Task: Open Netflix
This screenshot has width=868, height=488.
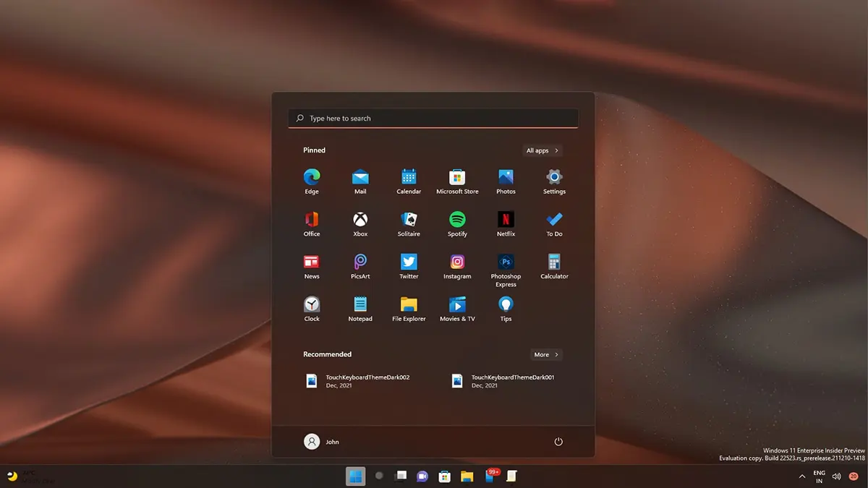Action: (506, 223)
